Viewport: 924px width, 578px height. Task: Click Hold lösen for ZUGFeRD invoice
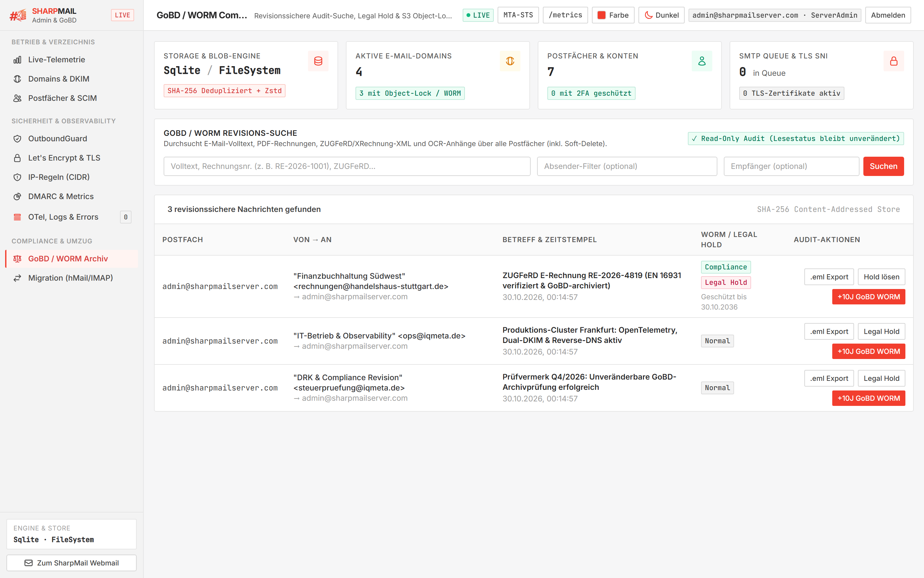(x=881, y=277)
